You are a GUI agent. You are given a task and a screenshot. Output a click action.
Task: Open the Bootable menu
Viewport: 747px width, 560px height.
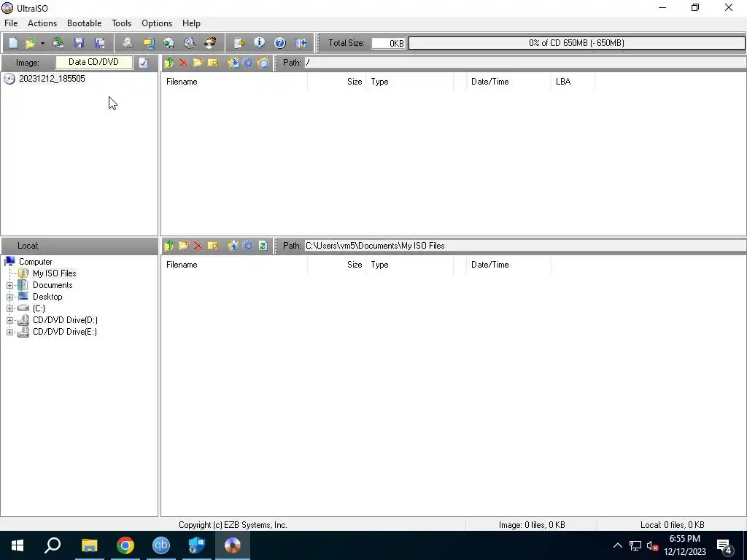coord(85,23)
